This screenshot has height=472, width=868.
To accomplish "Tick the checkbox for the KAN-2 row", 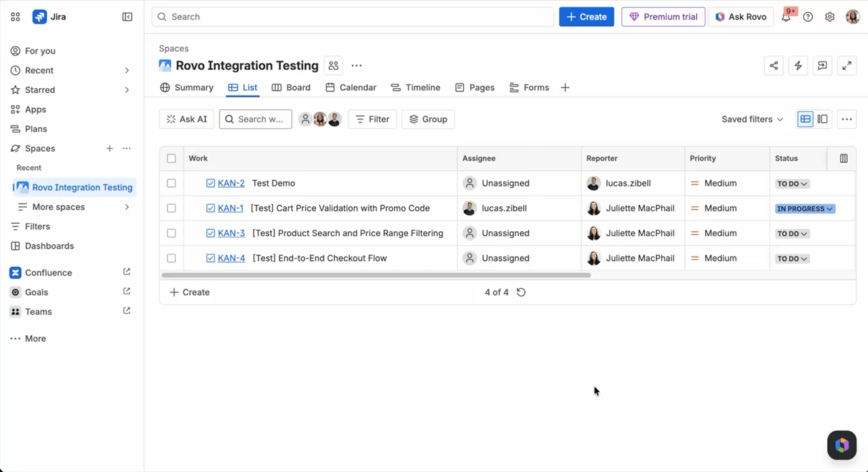I will (172, 183).
